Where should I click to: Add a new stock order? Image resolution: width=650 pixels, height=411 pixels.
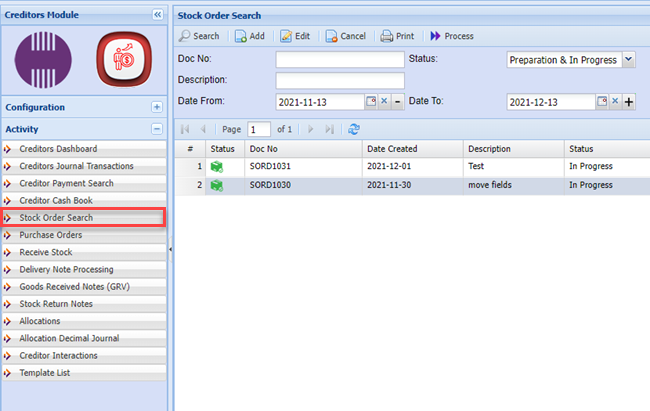[x=249, y=36]
